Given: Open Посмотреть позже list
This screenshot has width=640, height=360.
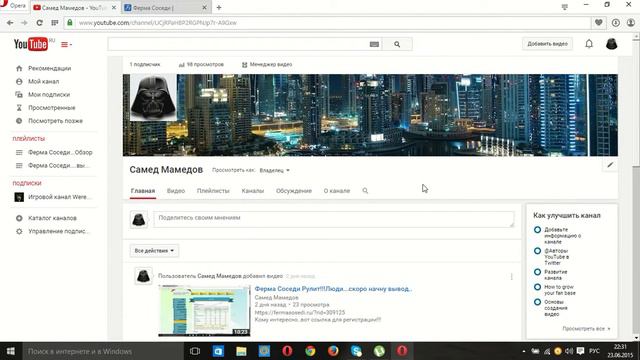Looking at the screenshot, I should [55, 121].
